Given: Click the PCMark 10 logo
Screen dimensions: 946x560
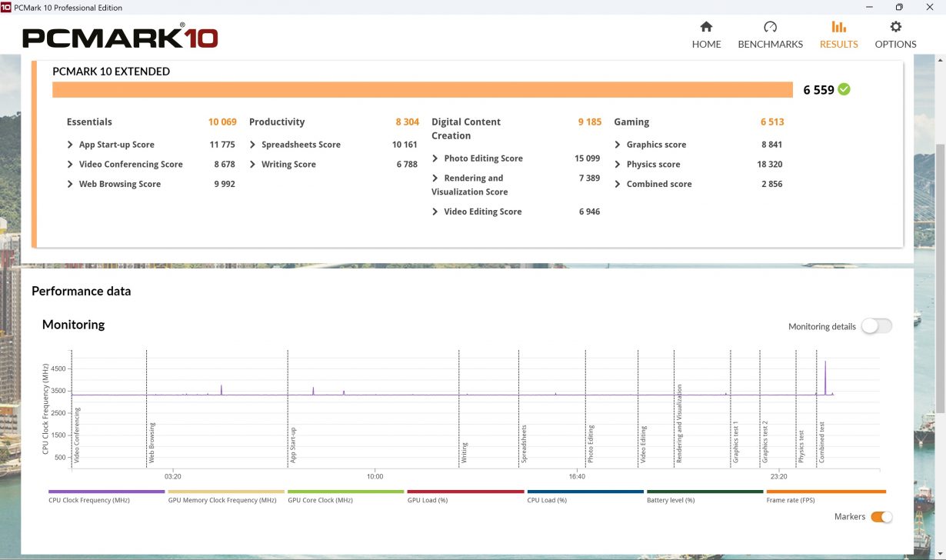Looking at the screenshot, I should [x=120, y=38].
